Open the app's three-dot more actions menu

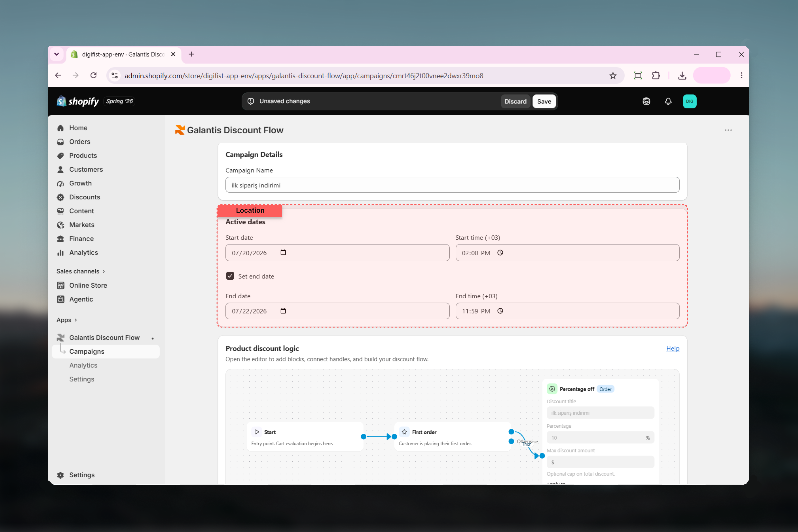tap(728, 130)
